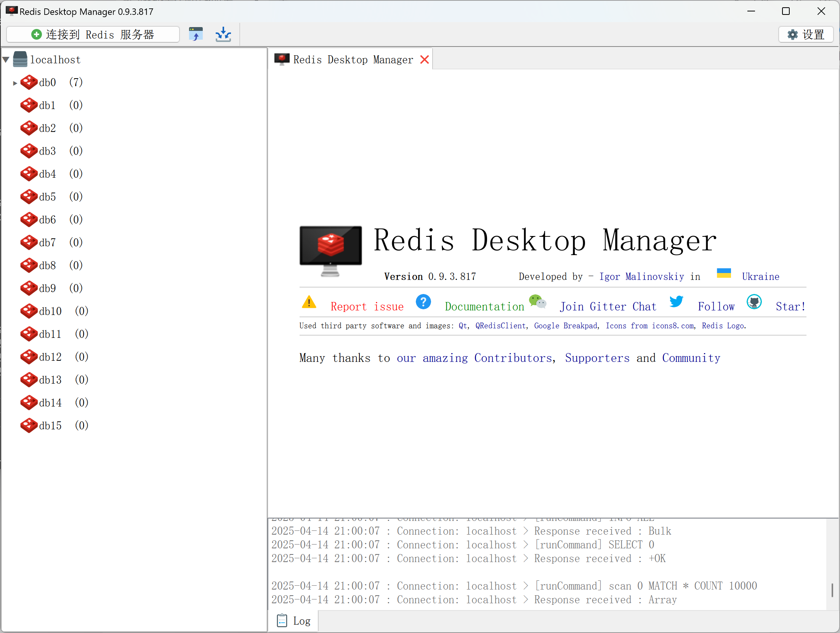
Task: Collapse the localhost connection
Action: [x=5, y=59]
